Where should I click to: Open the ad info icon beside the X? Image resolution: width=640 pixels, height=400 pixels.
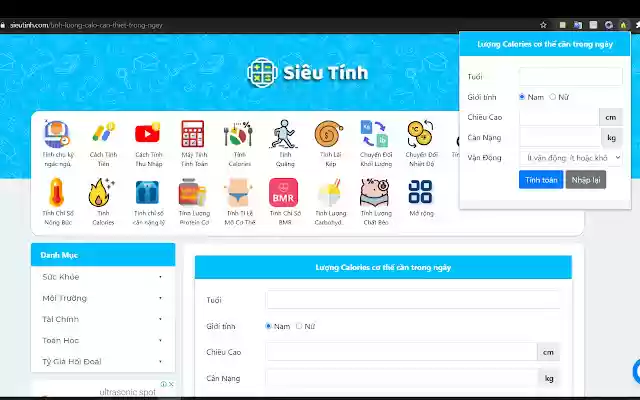[164, 384]
